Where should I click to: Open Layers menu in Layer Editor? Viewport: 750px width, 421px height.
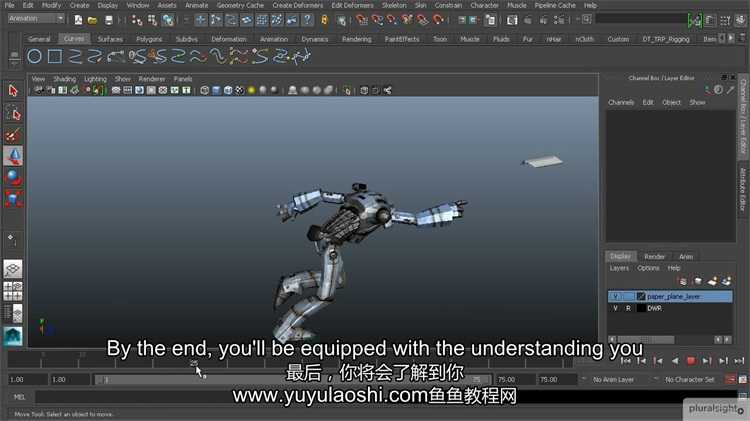click(619, 268)
